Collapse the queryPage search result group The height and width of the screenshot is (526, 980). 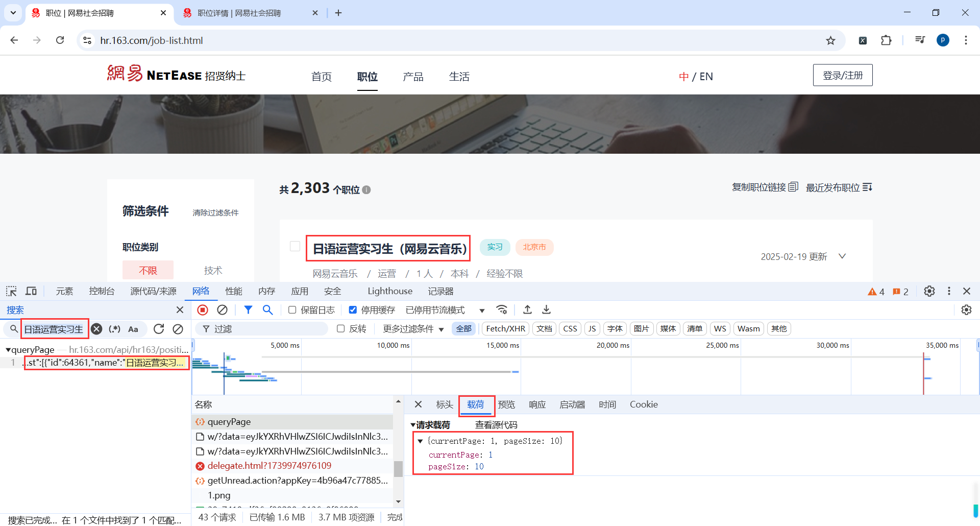pos(8,350)
